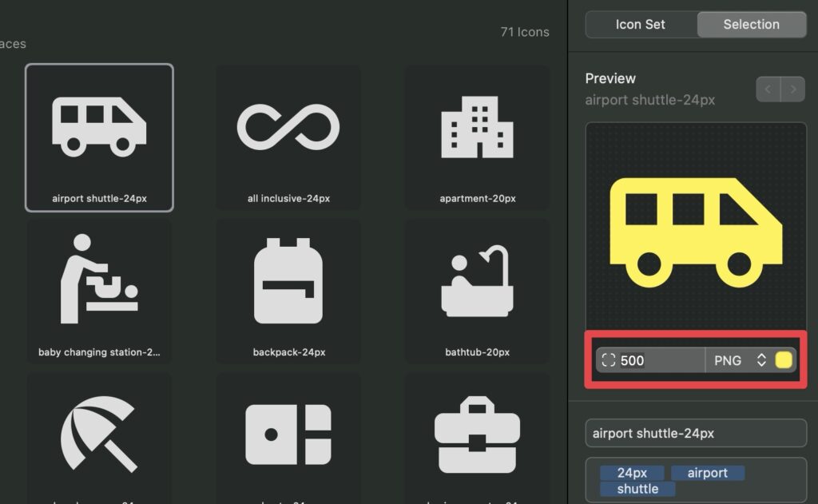Image resolution: width=818 pixels, height=504 pixels.
Task: Select the baby changing station icon
Action: 99,290
